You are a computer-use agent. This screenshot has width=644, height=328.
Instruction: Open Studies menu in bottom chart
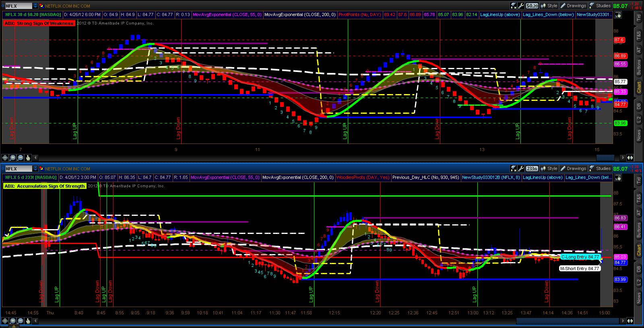pyautogui.click(x=600, y=168)
